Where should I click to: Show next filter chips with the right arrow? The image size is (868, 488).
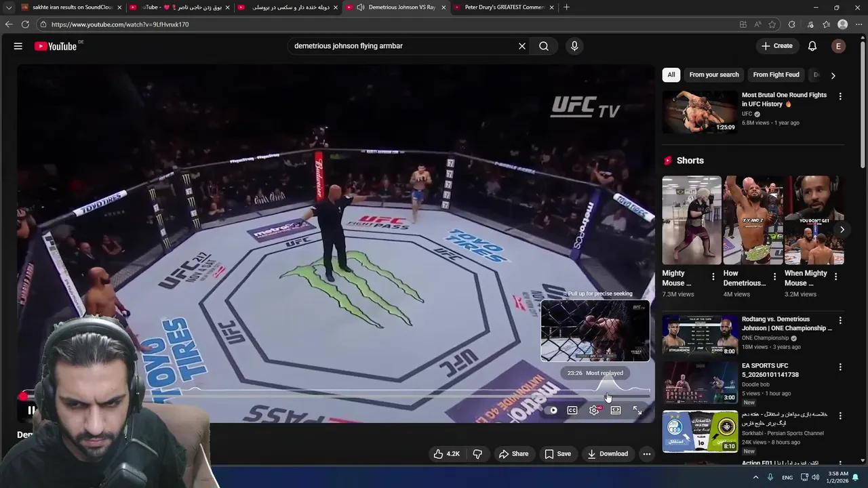tap(833, 75)
